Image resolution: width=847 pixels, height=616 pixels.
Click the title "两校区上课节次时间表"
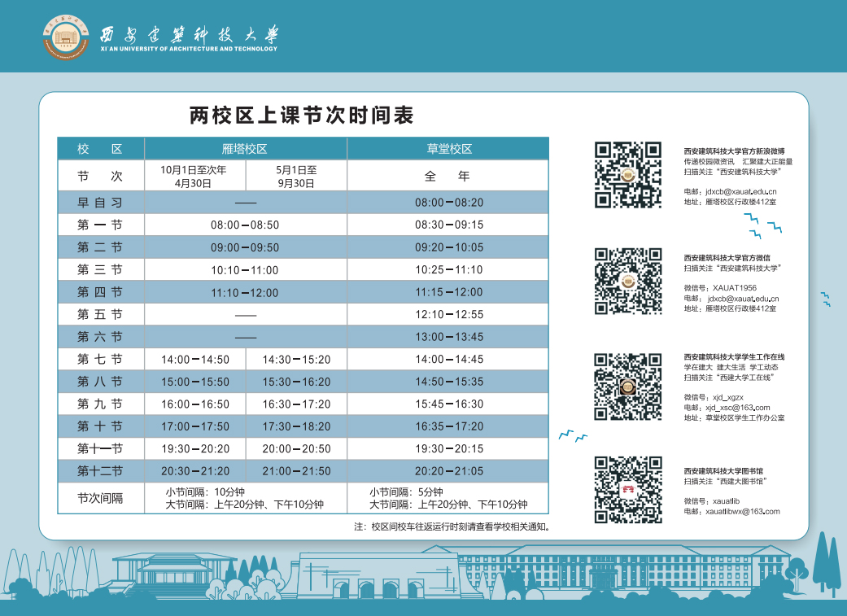pos(301,115)
